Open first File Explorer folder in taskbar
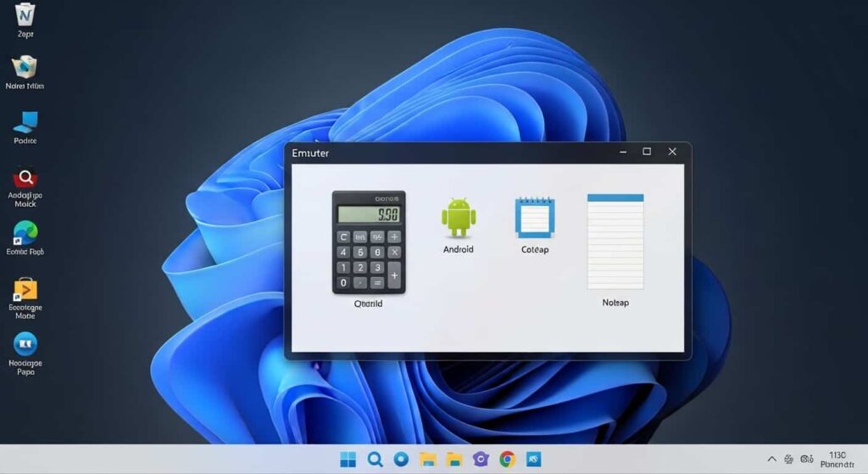 (427, 459)
